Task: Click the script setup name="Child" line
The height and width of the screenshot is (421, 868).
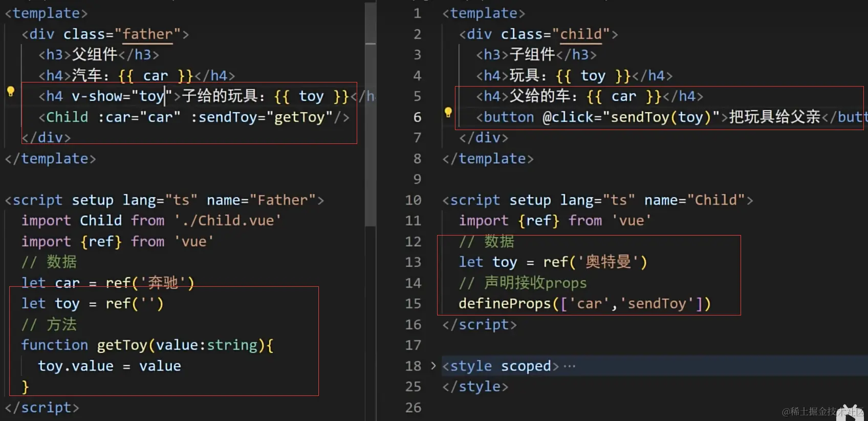Action: [598, 200]
